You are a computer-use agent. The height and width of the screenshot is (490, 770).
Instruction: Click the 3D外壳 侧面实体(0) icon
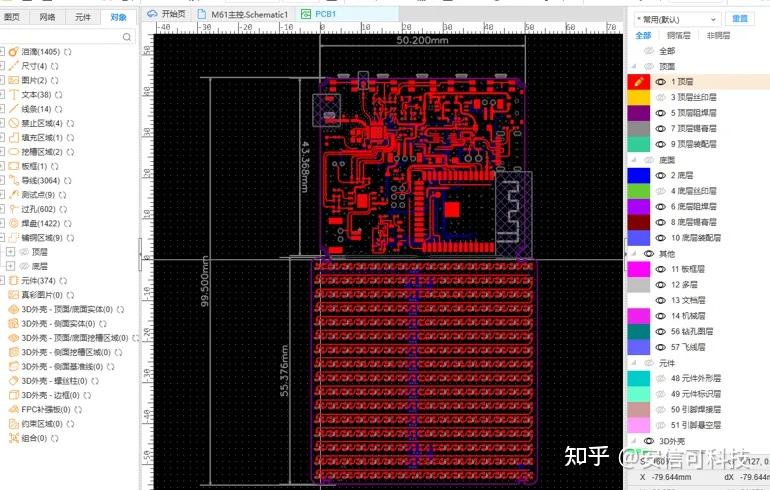coord(14,324)
